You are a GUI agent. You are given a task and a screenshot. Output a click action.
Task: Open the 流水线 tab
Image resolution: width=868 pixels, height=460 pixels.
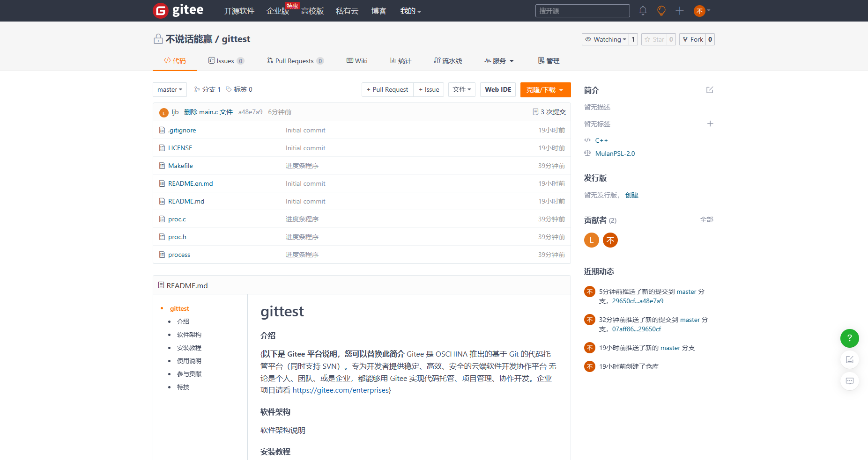click(x=448, y=61)
